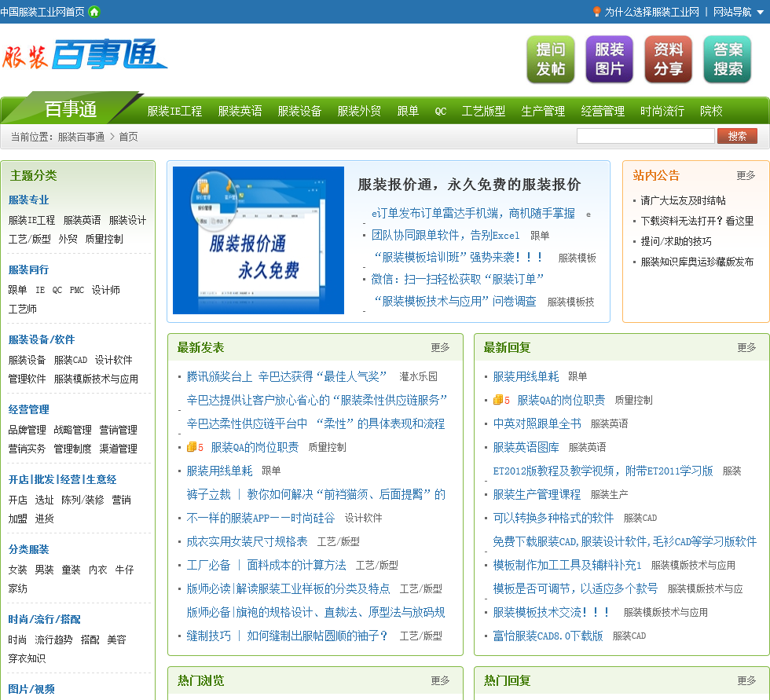This screenshot has height=700, width=770.
Task: Open the 服装设备 nav item
Action: [299, 112]
